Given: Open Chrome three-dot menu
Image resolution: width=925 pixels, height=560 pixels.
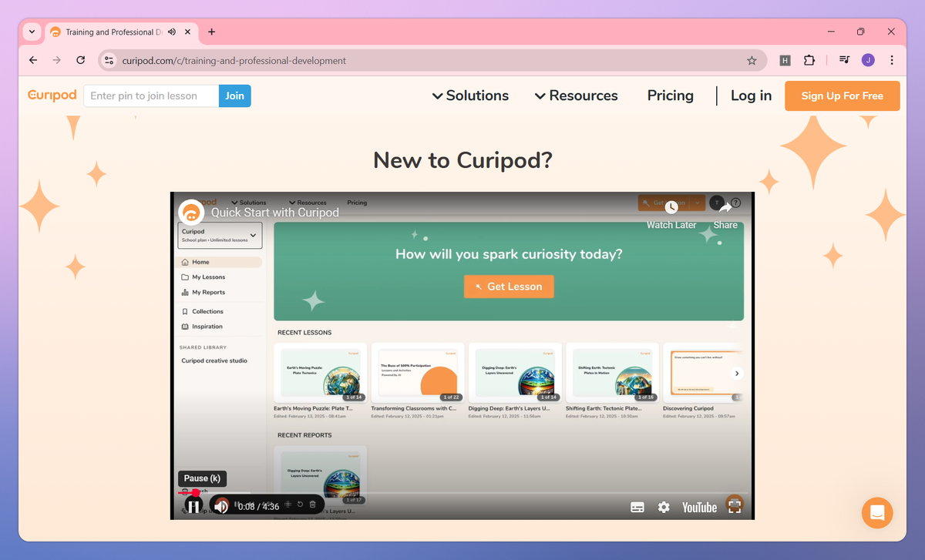Looking at the screenshot, I should [892, 60].
